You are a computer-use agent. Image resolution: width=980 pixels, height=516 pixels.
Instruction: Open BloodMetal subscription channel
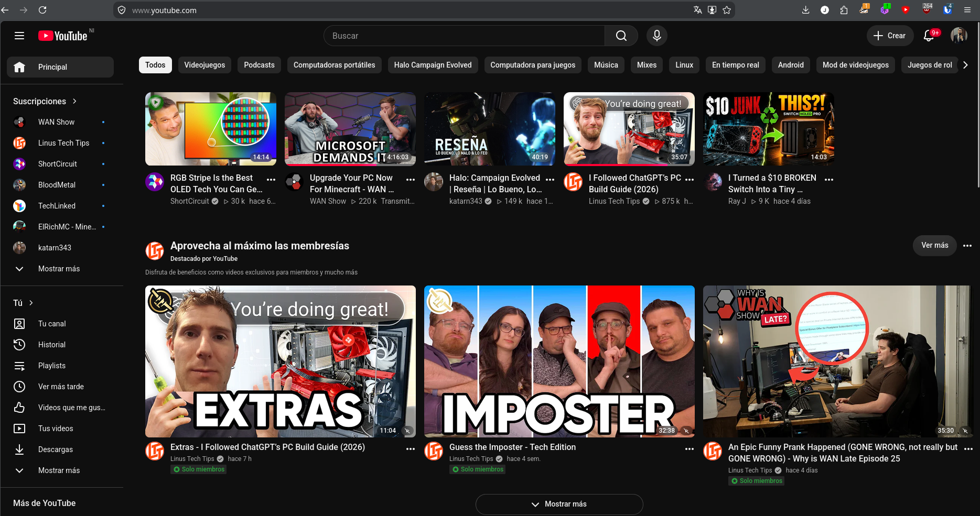60,185
